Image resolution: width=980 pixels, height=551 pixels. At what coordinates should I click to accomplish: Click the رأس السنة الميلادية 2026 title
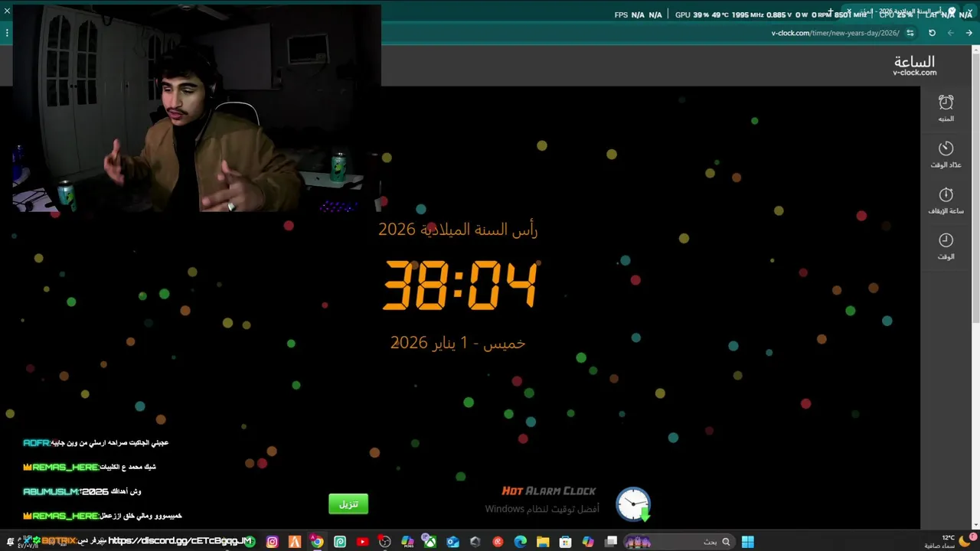pos(458,229)
